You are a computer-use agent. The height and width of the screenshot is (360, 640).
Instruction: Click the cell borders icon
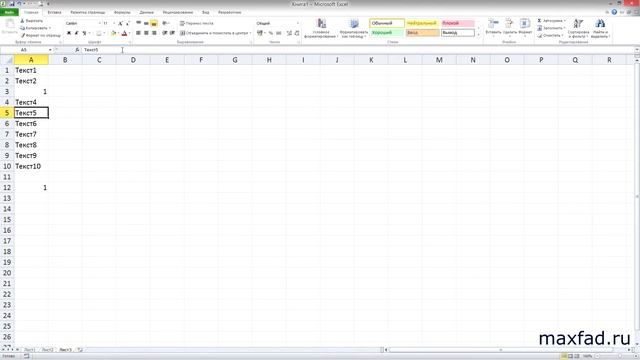98,33
